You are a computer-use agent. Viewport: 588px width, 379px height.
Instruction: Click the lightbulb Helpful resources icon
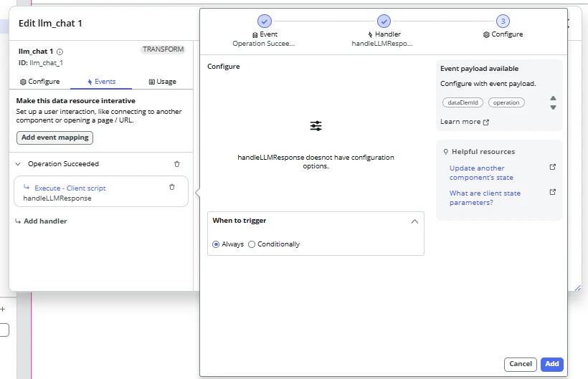(x=446, y=152)
